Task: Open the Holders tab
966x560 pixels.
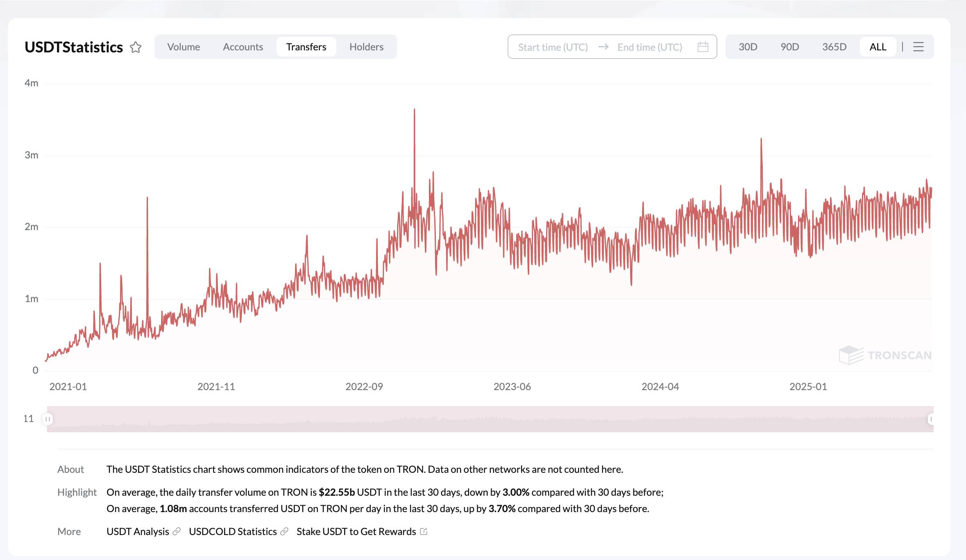Action: pos(366,47)
